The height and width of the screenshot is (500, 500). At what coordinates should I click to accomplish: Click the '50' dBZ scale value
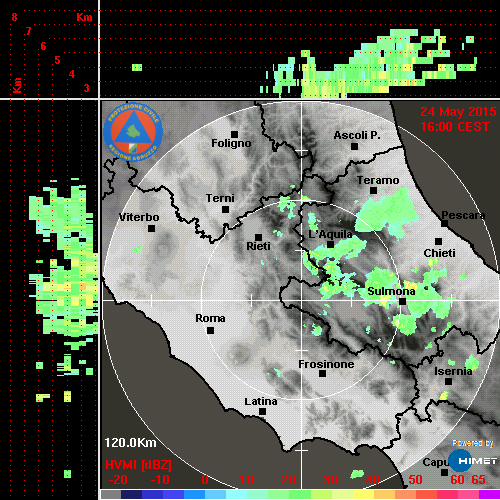[x=415, y=480]
